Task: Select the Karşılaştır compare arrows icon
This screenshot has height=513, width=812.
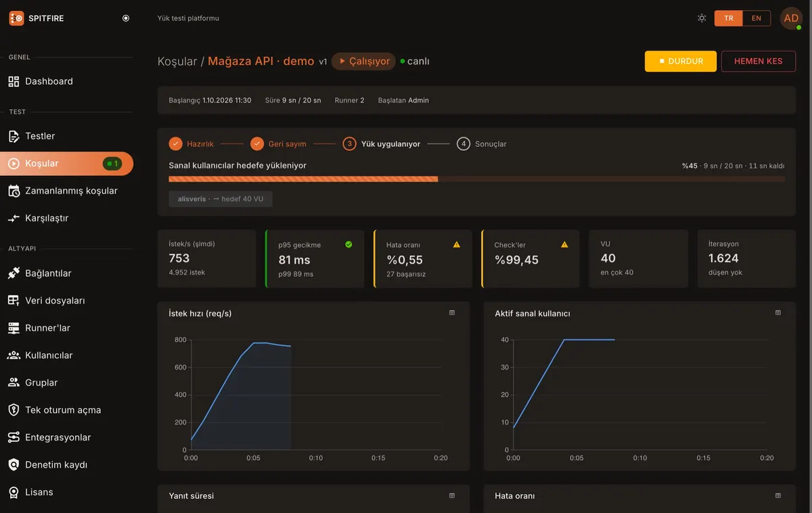Action: tap(14, 219)
